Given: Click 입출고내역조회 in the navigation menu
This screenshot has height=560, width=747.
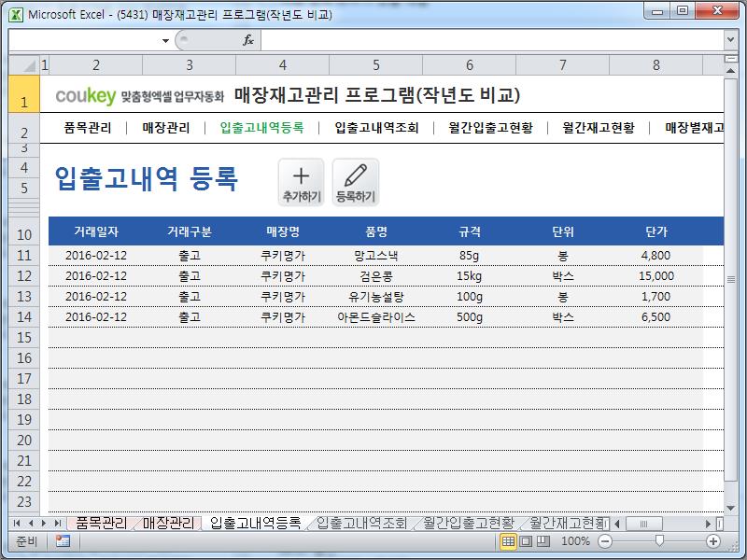Looking at the screenshot, I should (376, 128).
